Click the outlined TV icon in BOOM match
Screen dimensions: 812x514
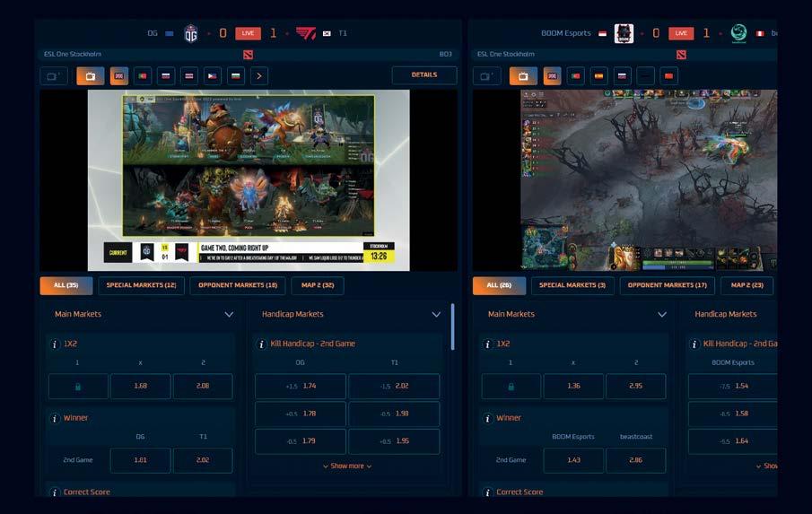pyautogui.click(x=487, y=76)
